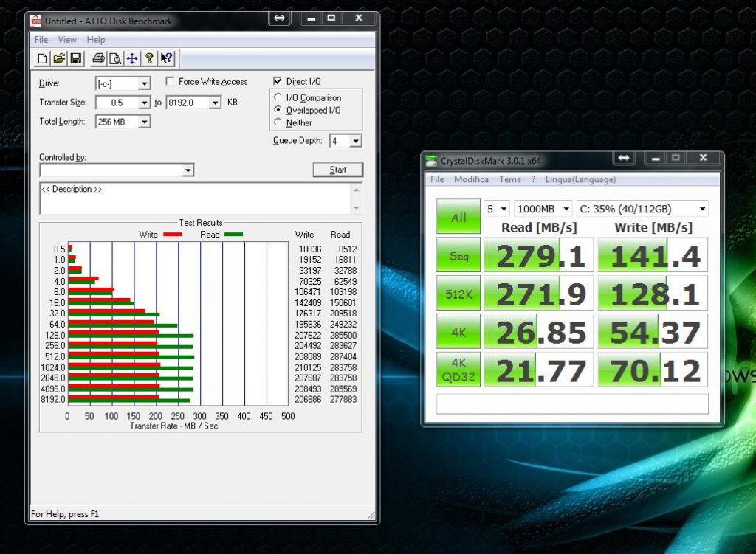Open CrystalDiskMark Lingua(Language) menu

(x=580, y=179)
